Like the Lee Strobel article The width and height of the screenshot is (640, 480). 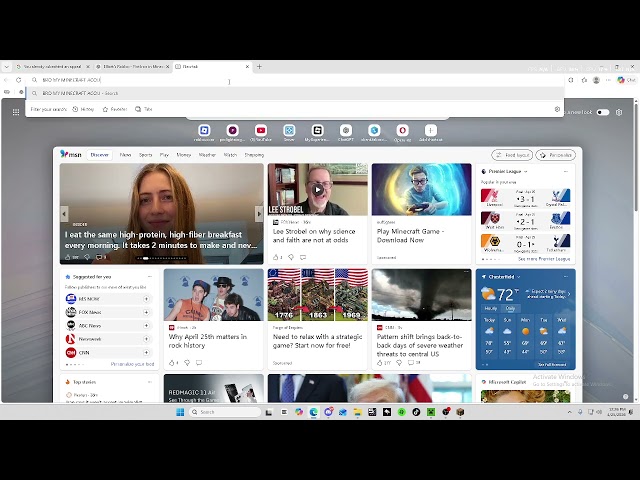pyautogui.click(x=276, y=257)
